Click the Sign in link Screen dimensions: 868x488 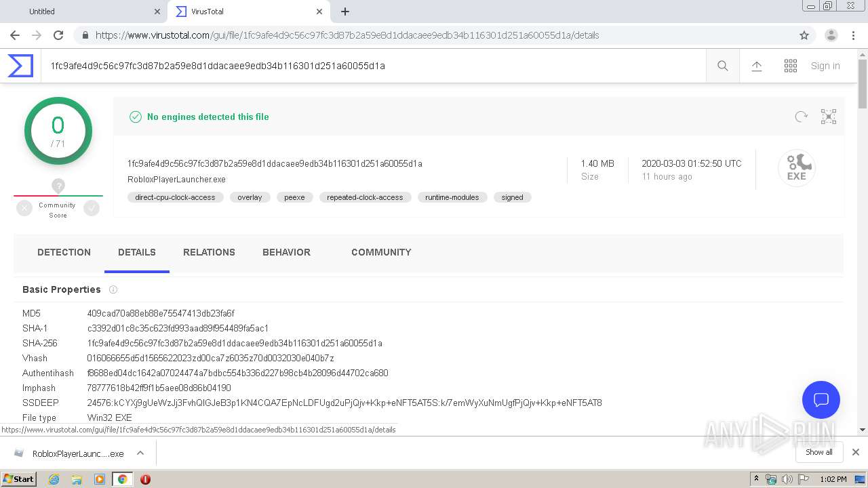click(x=825, y=66)
